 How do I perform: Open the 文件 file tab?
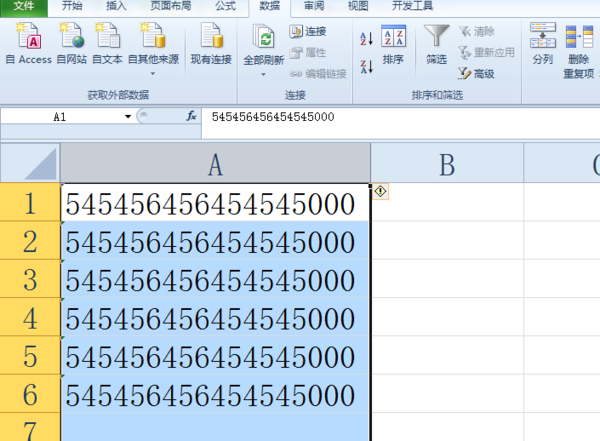[x=24, y=7]
